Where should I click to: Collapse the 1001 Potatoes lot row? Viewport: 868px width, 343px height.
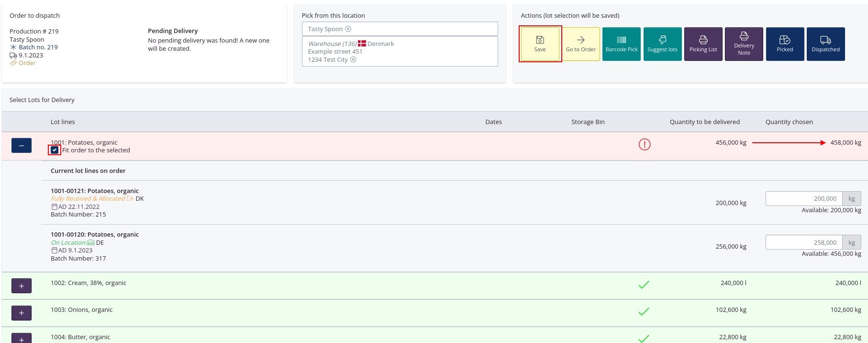click(22, 145)
